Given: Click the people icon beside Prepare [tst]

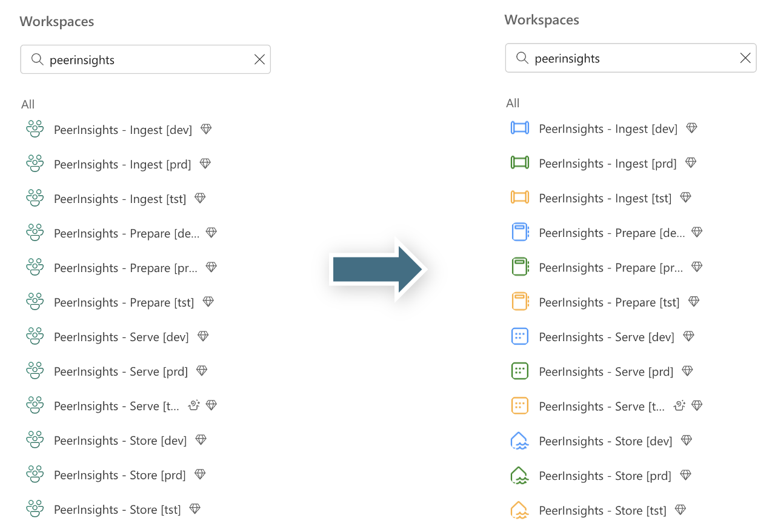Looking at the screenshot, I should [x=35, y=302].
